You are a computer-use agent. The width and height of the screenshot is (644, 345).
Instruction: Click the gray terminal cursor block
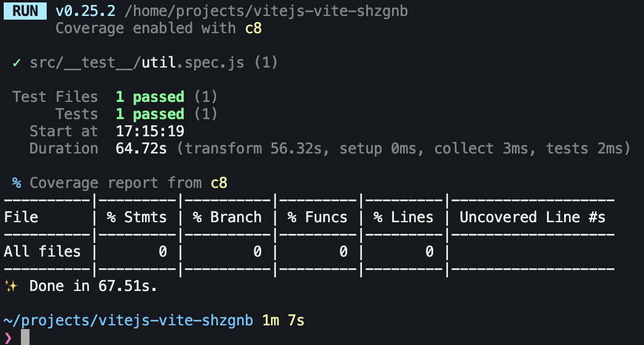[25, 337]
